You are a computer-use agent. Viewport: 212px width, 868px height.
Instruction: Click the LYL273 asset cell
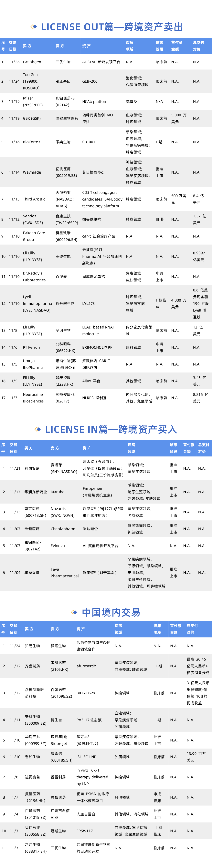[88, 304]
